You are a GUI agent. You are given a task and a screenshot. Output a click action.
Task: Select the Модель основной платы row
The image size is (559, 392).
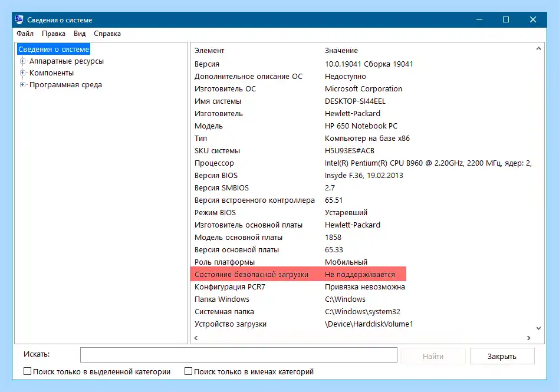pos(362,238)
